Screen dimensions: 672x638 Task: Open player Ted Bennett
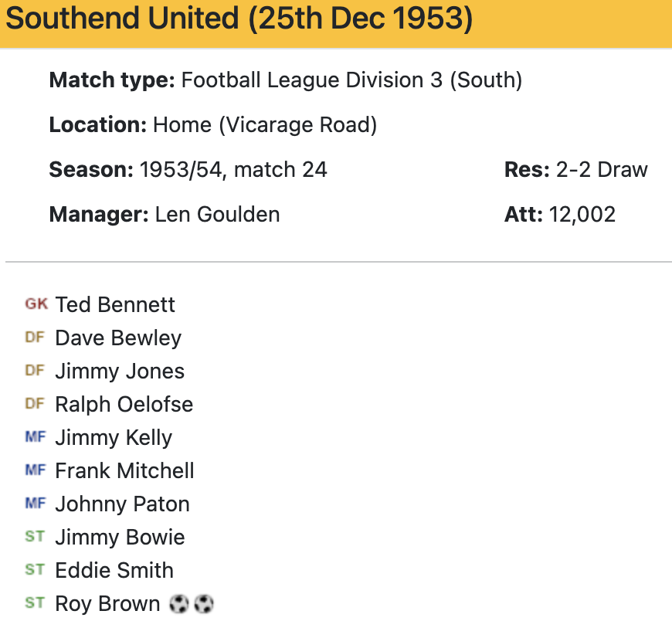tap(115, 304)
